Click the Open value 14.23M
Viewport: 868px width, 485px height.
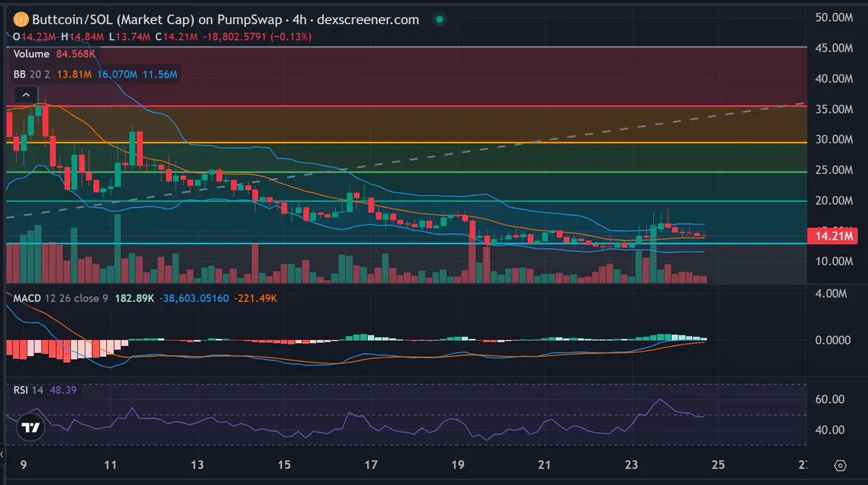38,36
